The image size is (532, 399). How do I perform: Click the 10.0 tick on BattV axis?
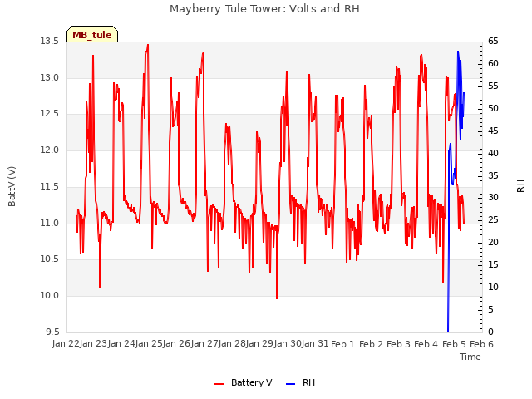[50, 296]
